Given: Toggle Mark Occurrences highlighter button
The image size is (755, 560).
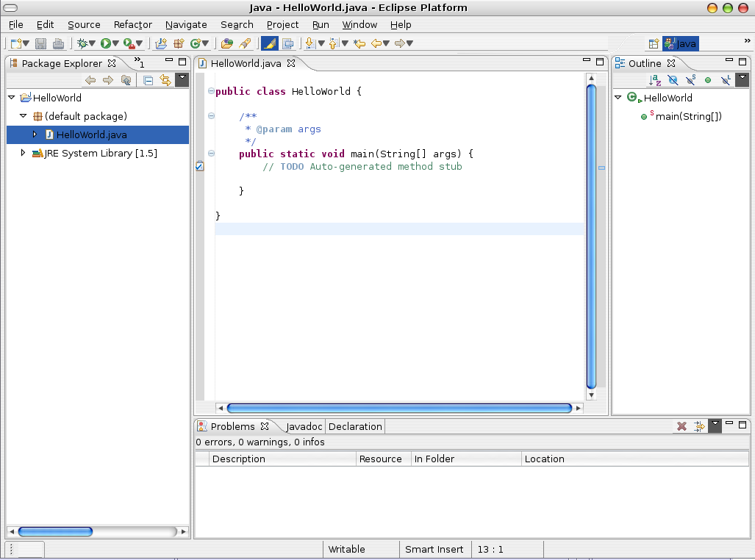Looking at the screenshot, I should pyautogui.click(x=270, y=43).
